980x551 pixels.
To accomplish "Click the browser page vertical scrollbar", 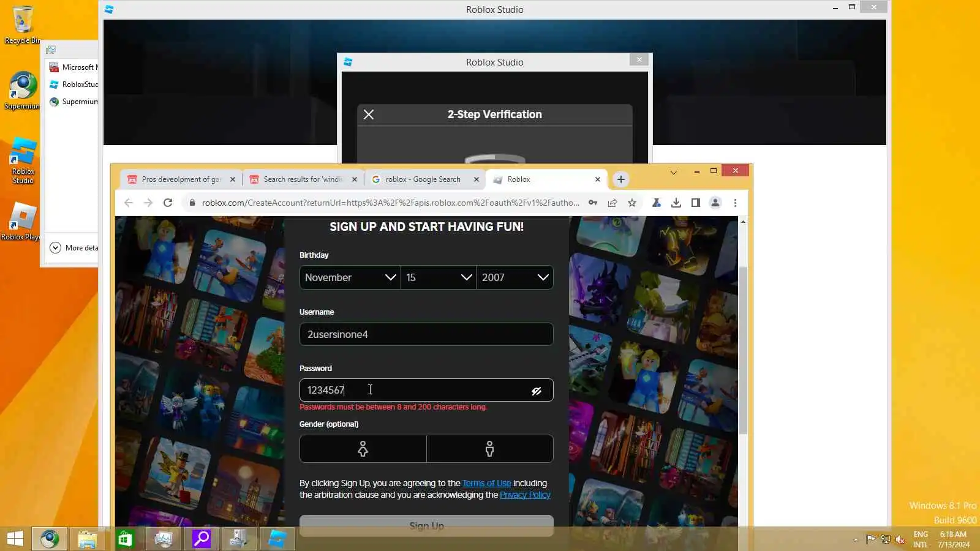I will (x=743, y=350).
